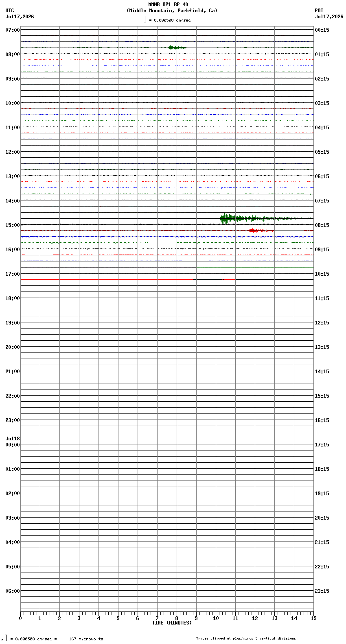The height and width of the screenshot is (644, 346).
Task: Click the Jul18 date label on left axis
Action: (13, 439)
